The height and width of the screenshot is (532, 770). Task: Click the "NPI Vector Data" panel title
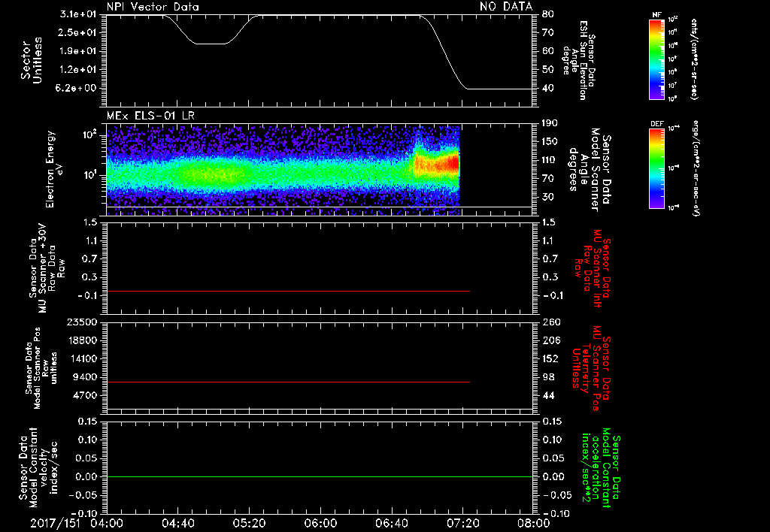[153, 7]
